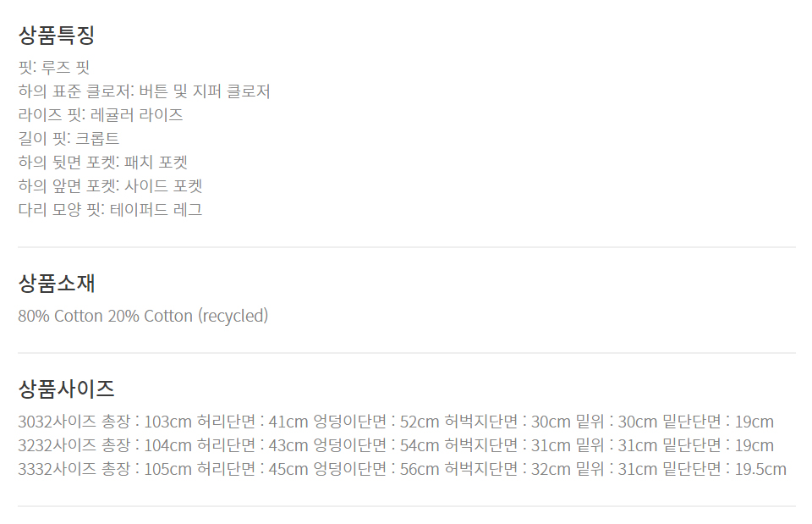Select the 밑단단면 19.5cm value for 3332
This screenshot has height=524, width=812.
(761, 469)
